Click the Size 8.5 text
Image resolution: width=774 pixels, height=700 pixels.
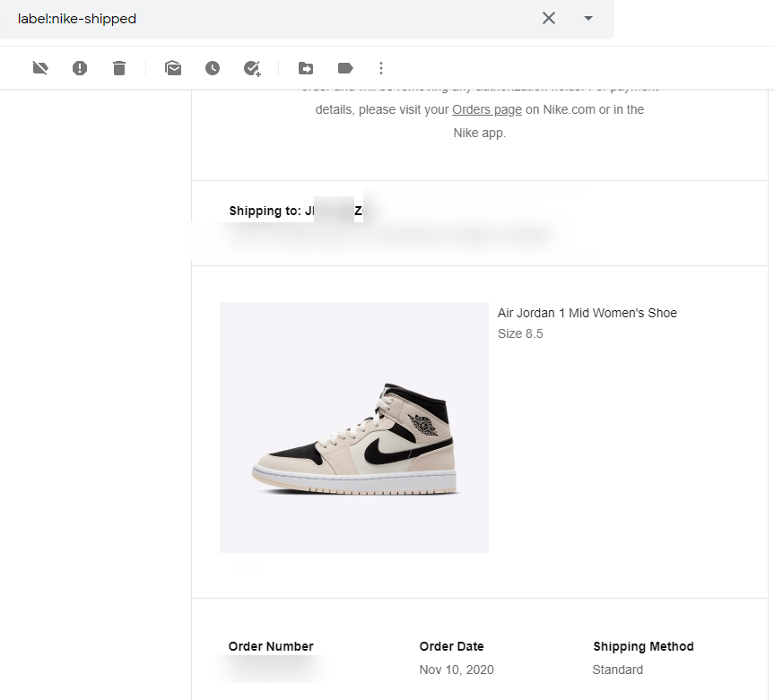[x=520, y=333]
